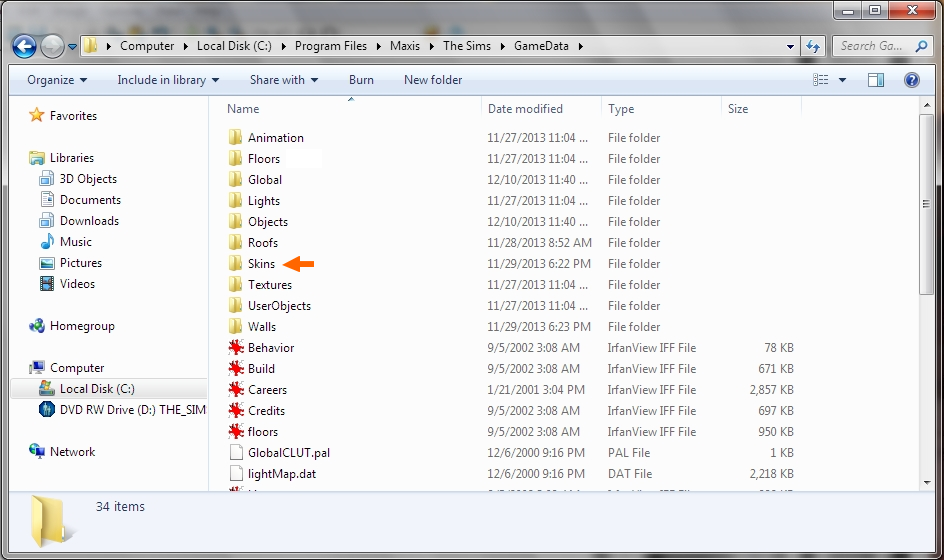Expand the address bar history dropdown arrow
Screen dimensions: 944x560
point(790,46)
